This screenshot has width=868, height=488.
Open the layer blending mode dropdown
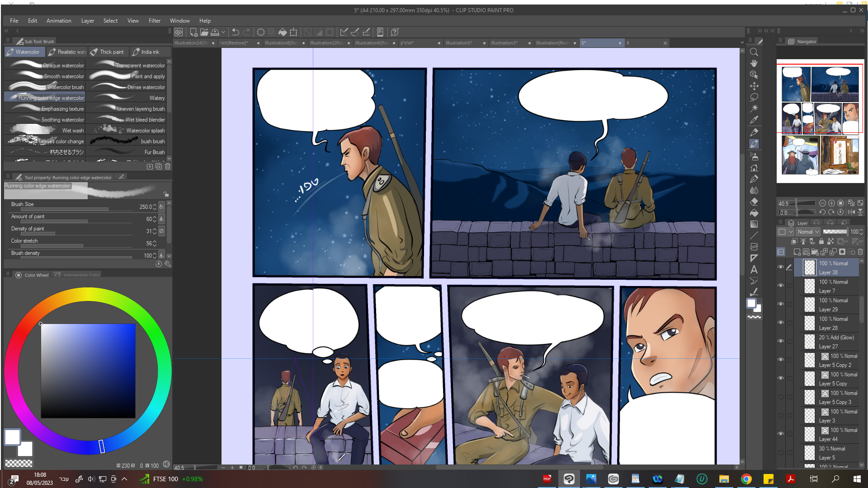tap(808, 232)
